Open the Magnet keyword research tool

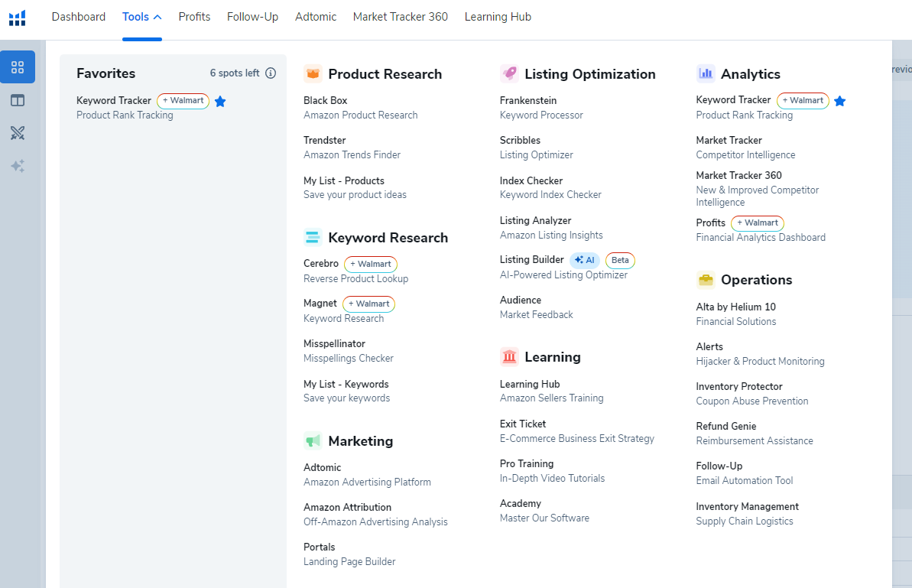(x=320, y=304)
